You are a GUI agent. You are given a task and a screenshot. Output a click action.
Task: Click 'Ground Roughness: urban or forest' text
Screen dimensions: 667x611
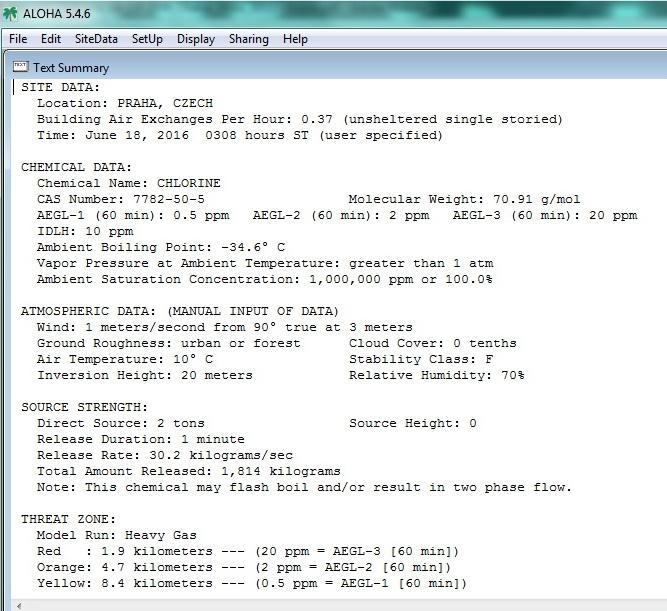point(168,343)
